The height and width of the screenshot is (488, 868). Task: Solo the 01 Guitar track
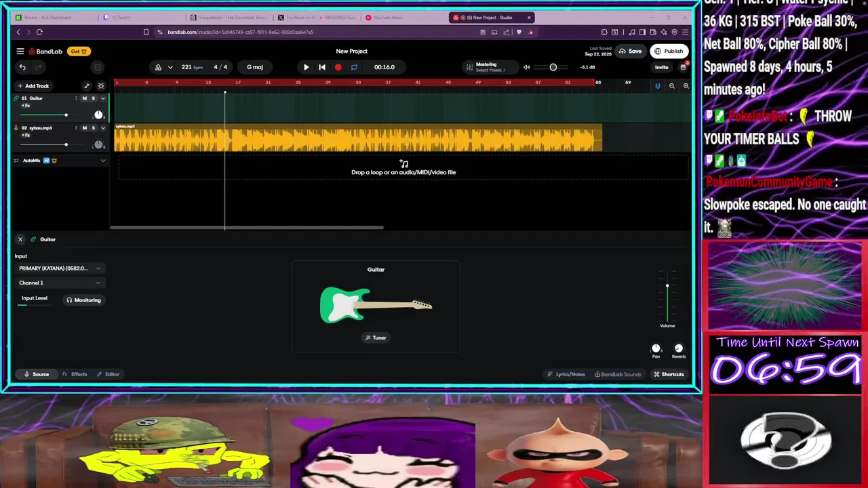click(94, 98)
